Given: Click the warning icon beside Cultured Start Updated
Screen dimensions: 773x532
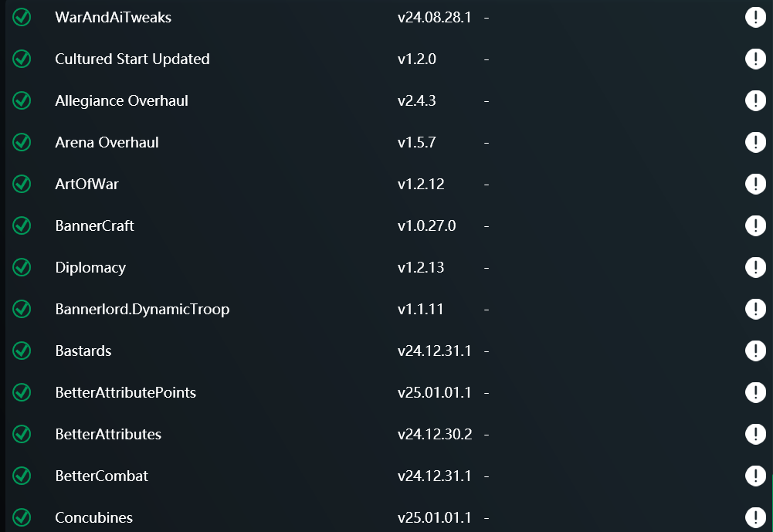Looking at the screenshot, I should click(754, 59).
